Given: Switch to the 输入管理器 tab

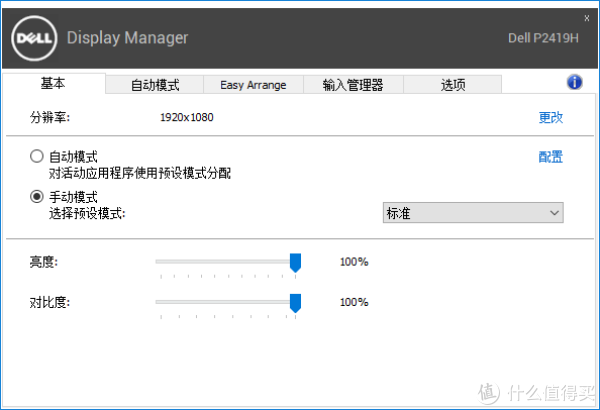Looking at the screenshot, I should 353,85.
